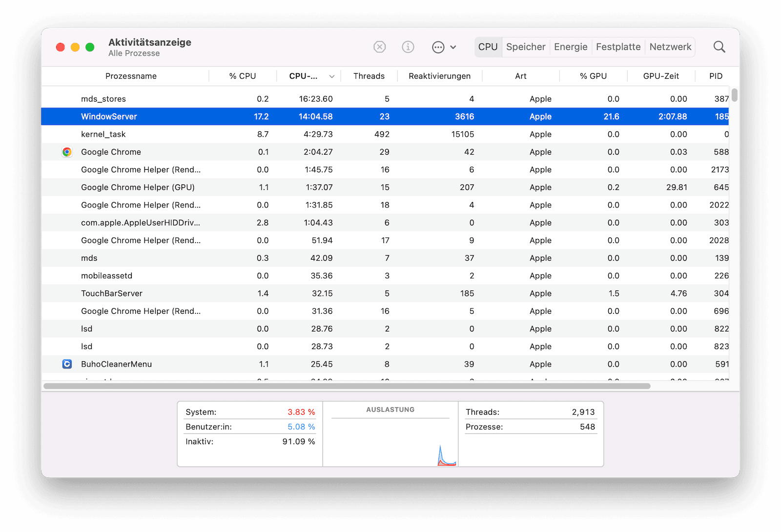
Task: Click the magnifying glass search icon
Action: pos(719,46)
